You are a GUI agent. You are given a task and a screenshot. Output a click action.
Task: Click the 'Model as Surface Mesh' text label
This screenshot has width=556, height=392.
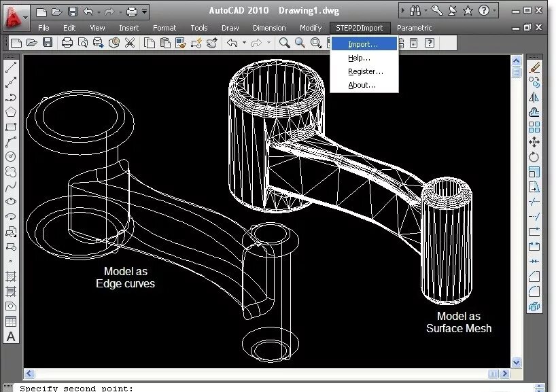(x=459, y=322)
